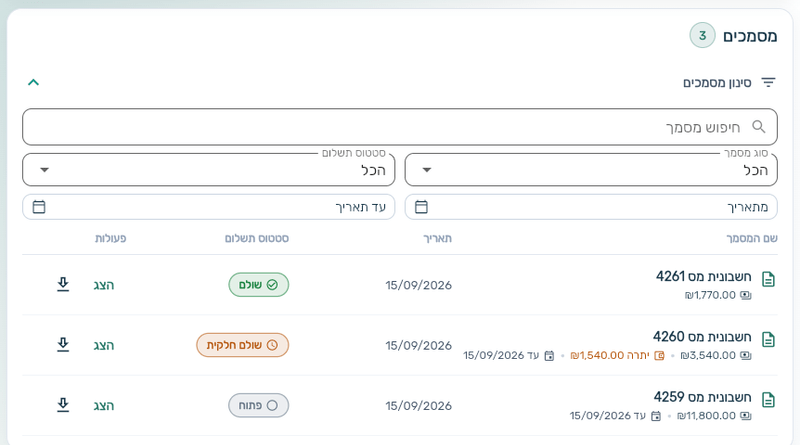Click balance wallet icon beside יתרה ₪1,540.00
This screenshot has width=800, height=445.
coord(659,355)
